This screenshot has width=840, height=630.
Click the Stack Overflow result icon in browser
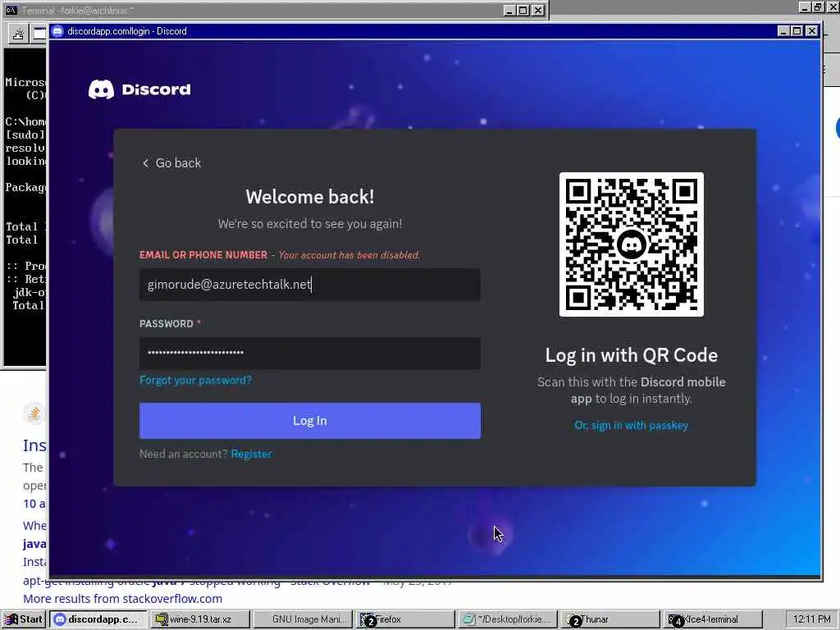(x=34, y=413)
